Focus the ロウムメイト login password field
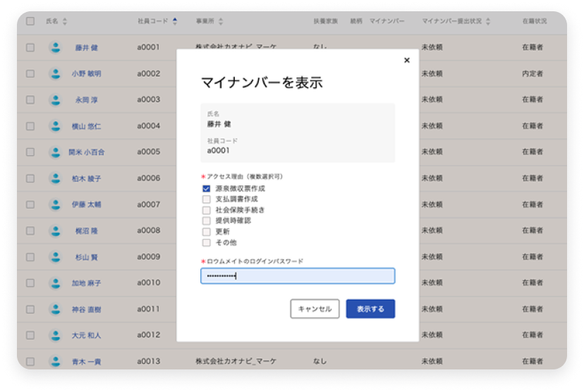The height and width of the screenshot is (392, 584). pyautogui.click(x=298, y=276)
